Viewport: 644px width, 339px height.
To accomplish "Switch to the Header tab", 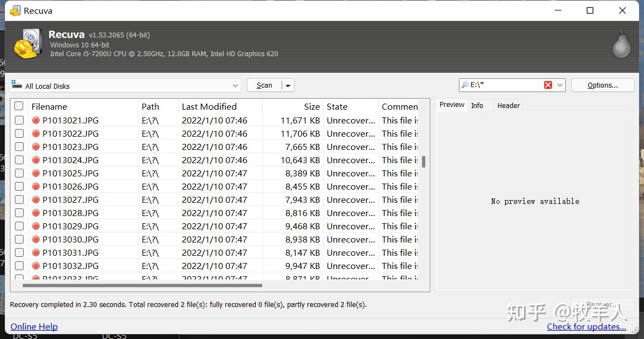I will (508, 106).
